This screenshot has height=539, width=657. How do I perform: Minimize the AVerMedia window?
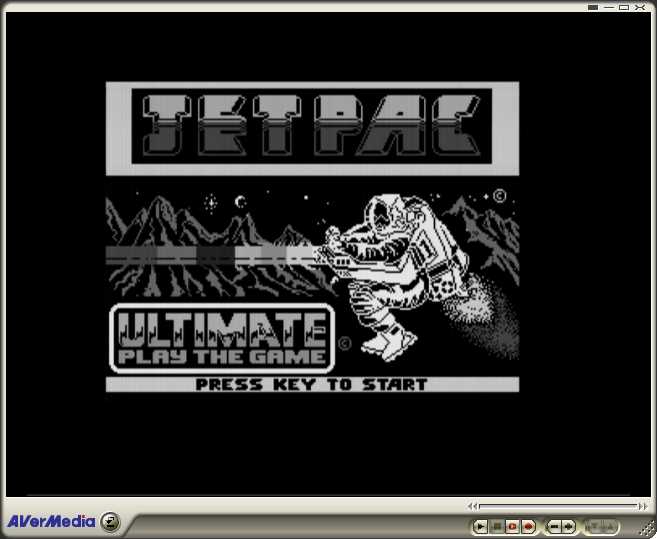(x=609, y=7)
